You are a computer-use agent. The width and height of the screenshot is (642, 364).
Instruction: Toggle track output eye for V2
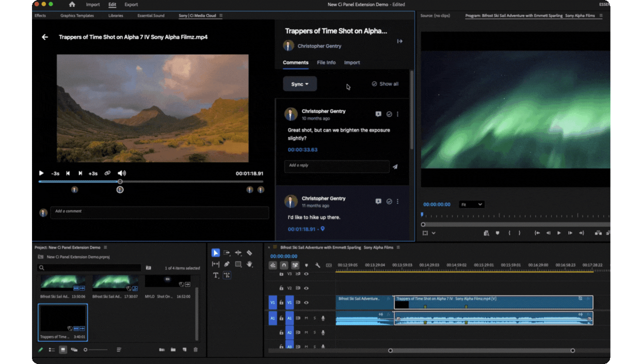pos(306,288)
